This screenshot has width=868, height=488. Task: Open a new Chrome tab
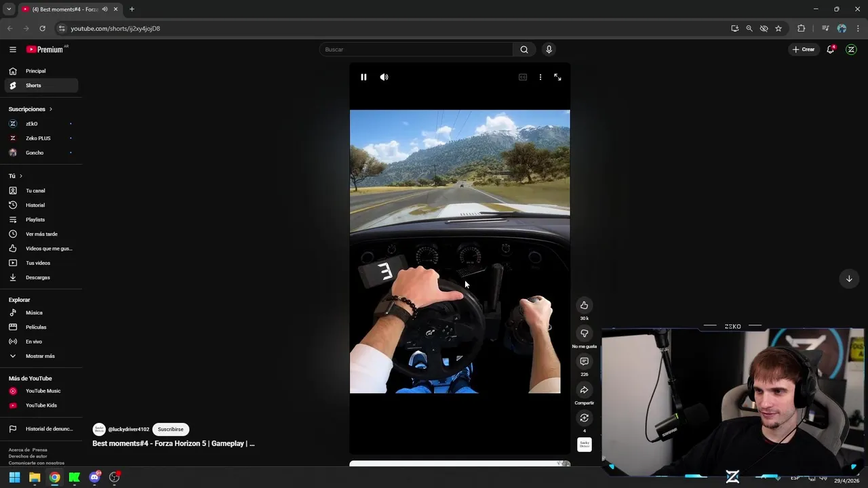coord(132,9)
